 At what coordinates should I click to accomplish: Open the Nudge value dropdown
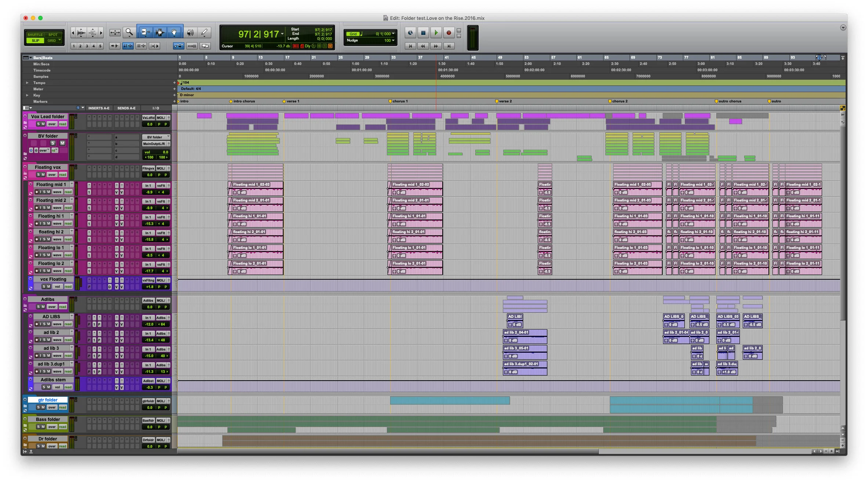(x=393, y=40)
